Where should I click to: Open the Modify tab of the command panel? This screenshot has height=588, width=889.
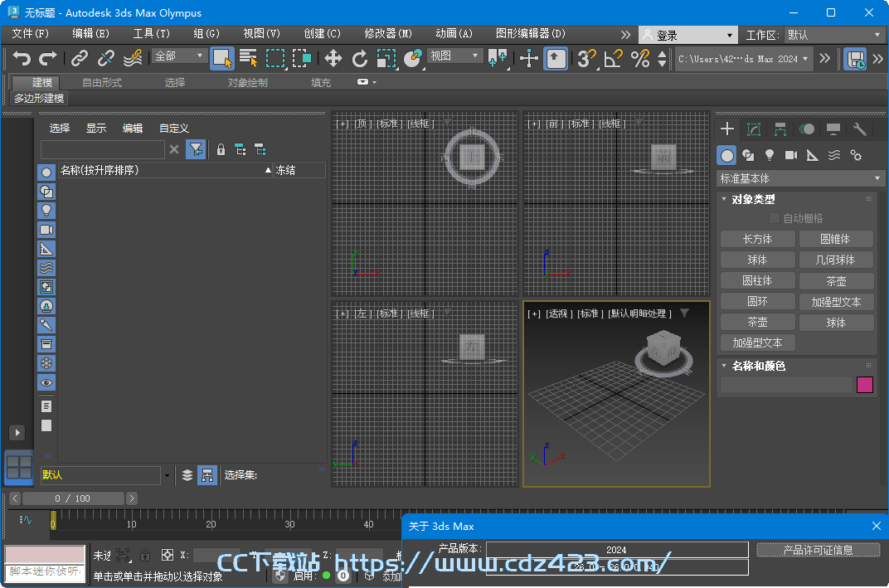754,129
